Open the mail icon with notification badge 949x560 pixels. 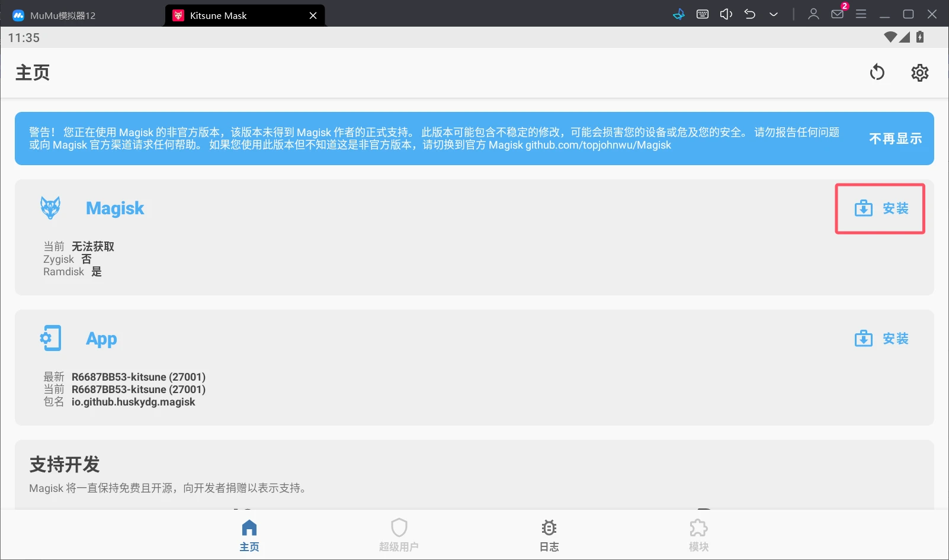pos(838,14)
